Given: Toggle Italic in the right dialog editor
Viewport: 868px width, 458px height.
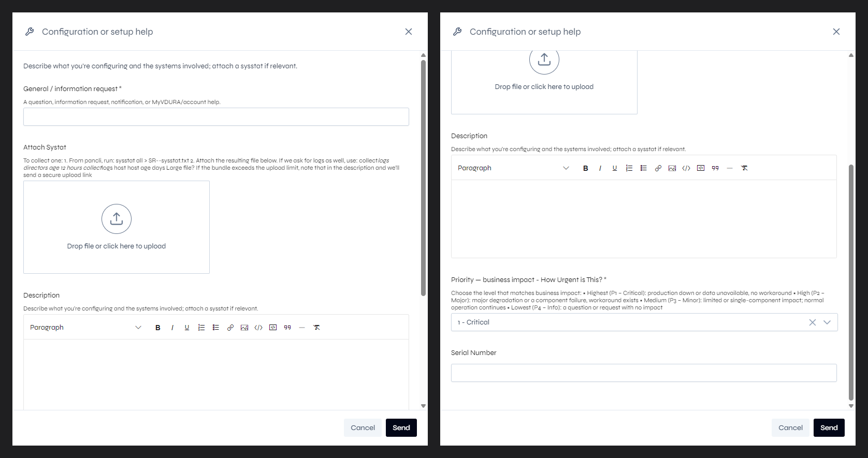Looking at the screenshot, I should [x=600, y=168].
